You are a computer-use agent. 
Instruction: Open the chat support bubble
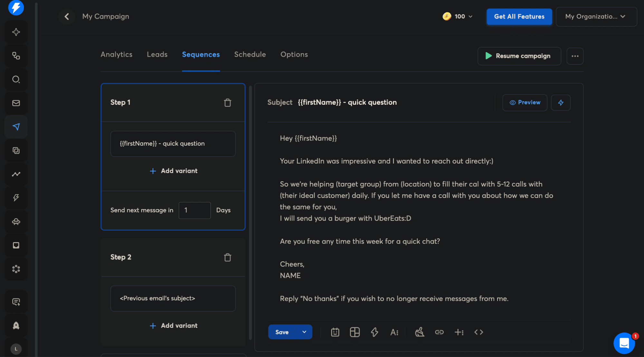(624, 343)
